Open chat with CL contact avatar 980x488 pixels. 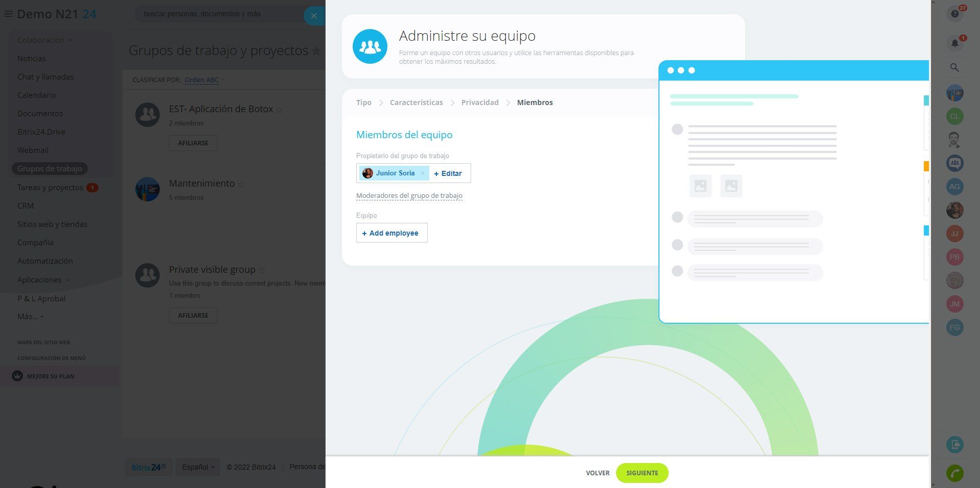click(x=954, y=116)
